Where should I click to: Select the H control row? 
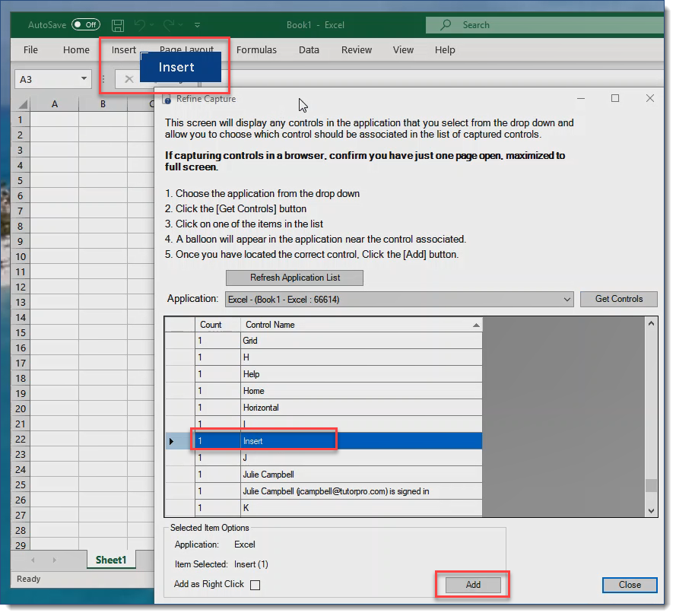(x=324, y=357)
